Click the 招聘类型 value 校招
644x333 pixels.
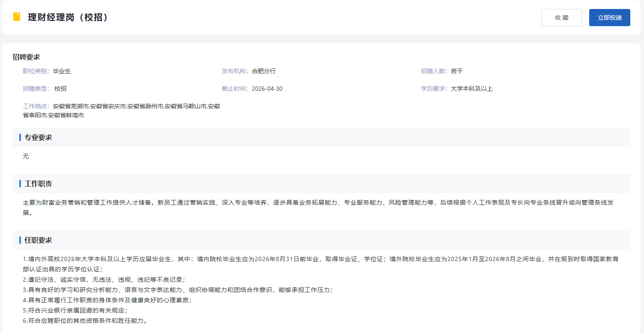tap(60, 89)
